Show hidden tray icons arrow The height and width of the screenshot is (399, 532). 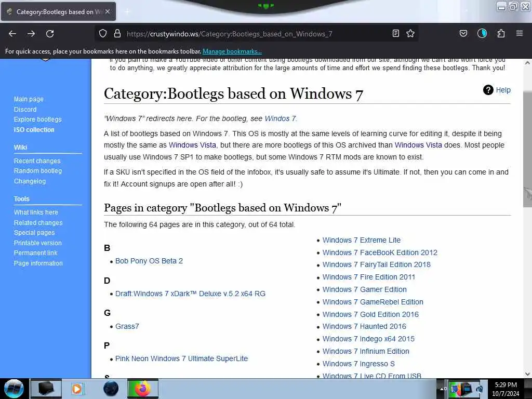pyautogui.click(x=443, y=389)
